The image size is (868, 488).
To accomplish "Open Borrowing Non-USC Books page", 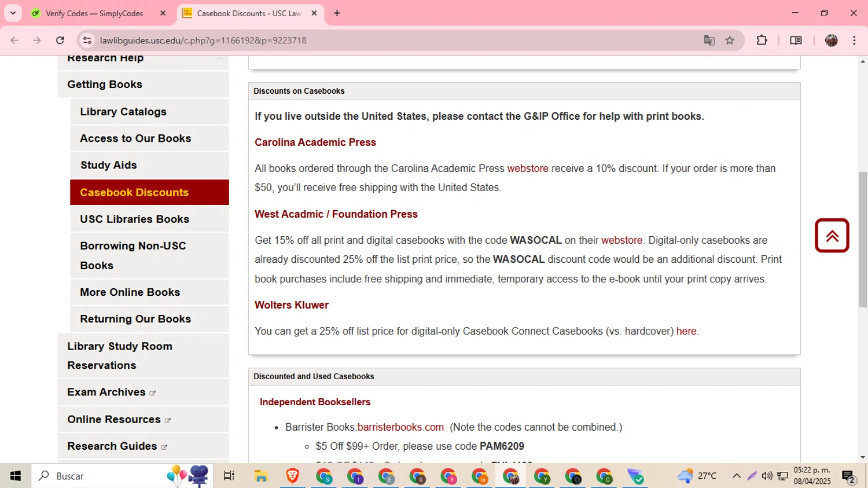I will 149,255.
